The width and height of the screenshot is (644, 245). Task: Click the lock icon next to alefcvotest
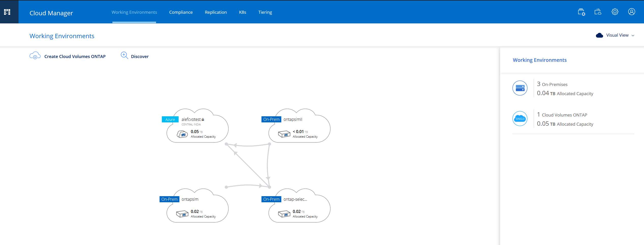[x=203, y=119]
